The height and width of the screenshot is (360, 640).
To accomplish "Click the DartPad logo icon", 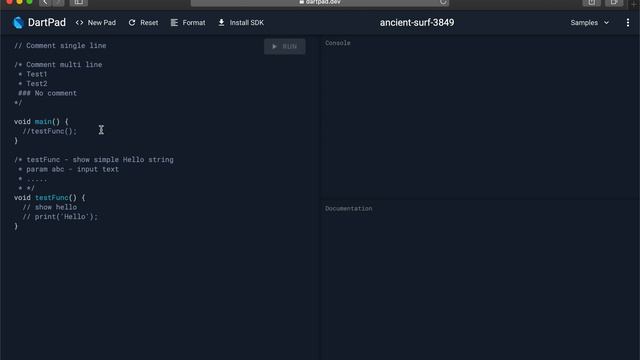I will (x=18, y=22).
